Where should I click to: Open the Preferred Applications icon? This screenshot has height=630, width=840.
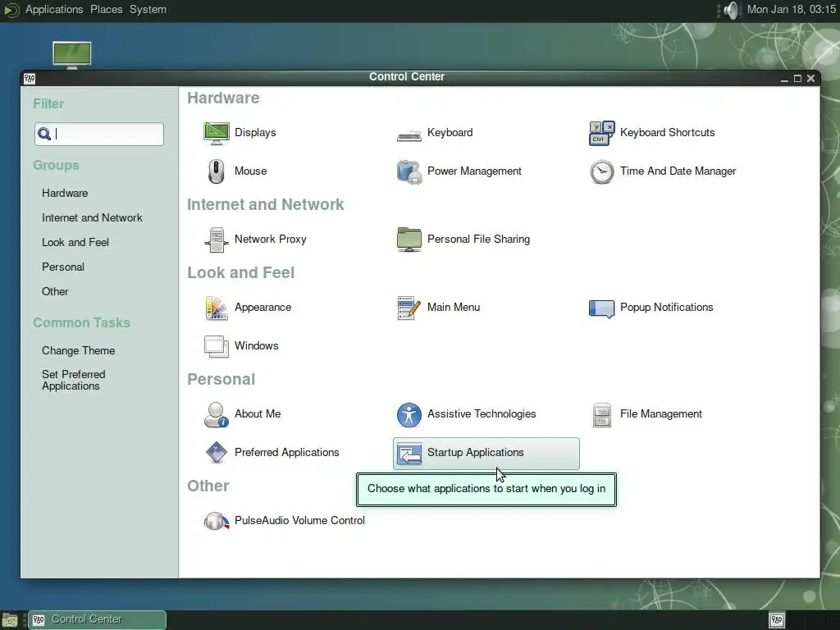[217, 453]
